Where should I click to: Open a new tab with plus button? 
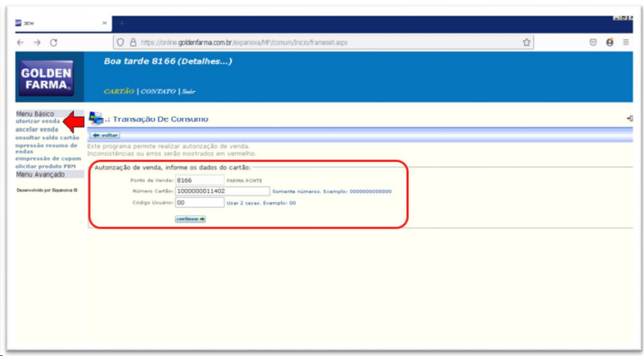[x=122, y=24]
